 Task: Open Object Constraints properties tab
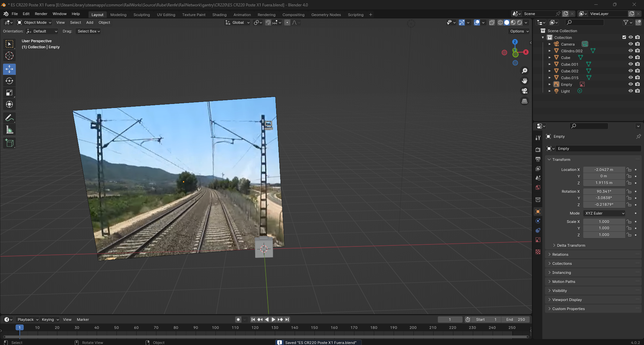click(x=538, y=230)
